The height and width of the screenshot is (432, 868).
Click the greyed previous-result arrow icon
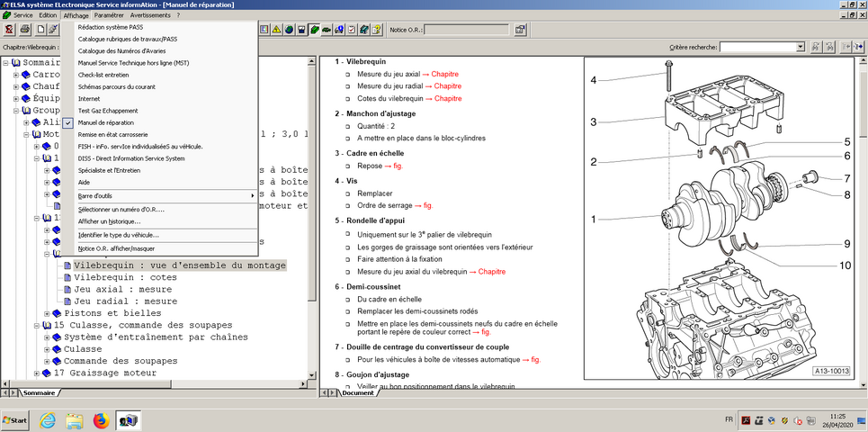(x=846, y=47)
